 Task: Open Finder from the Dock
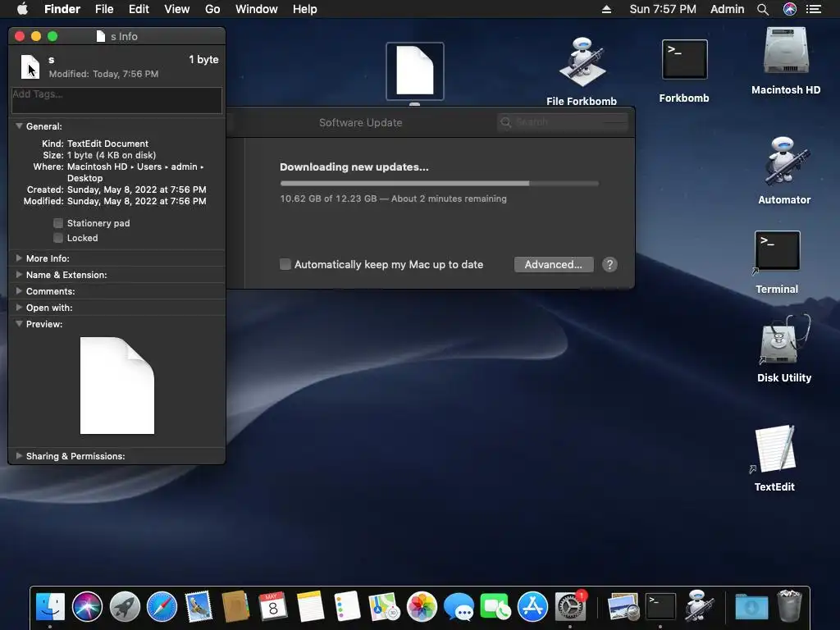point(50,607)
